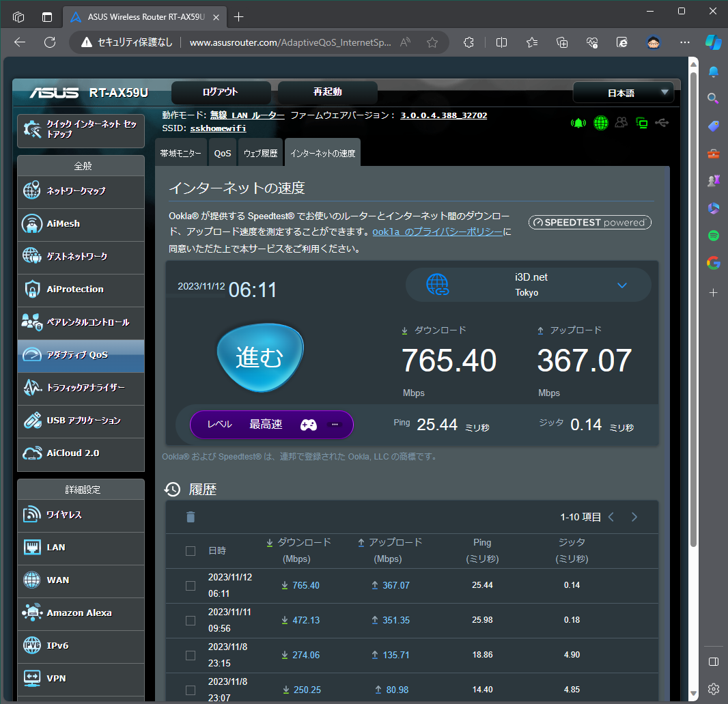
Task: Open the WAN settings item
Action: coord(81,580)
